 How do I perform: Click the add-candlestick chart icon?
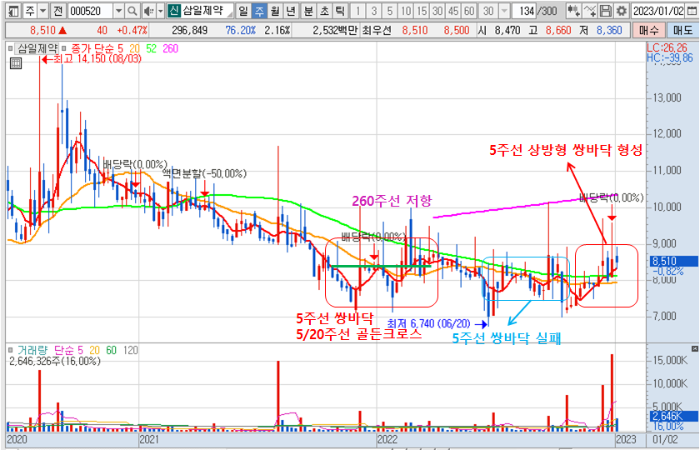(574, 11)
